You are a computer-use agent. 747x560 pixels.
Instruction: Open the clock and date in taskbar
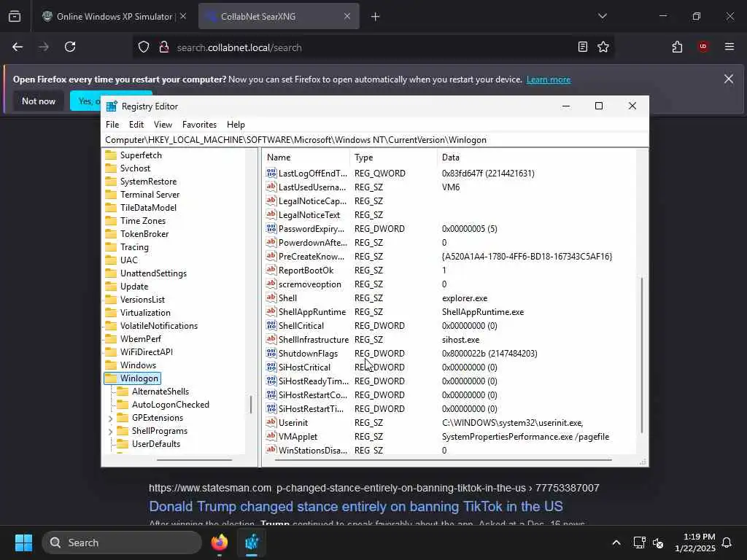coord(695,542)
